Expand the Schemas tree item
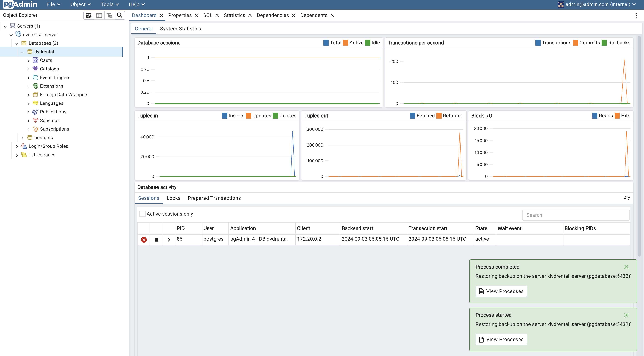644x356 pixels. pyautogui.click(x=28, y=120)
